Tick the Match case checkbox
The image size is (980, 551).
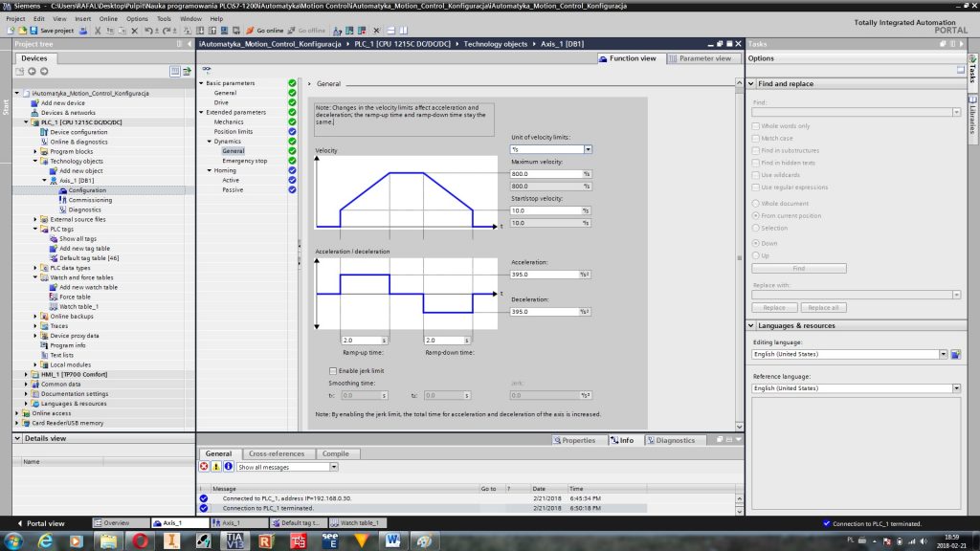tap(756, 138)
